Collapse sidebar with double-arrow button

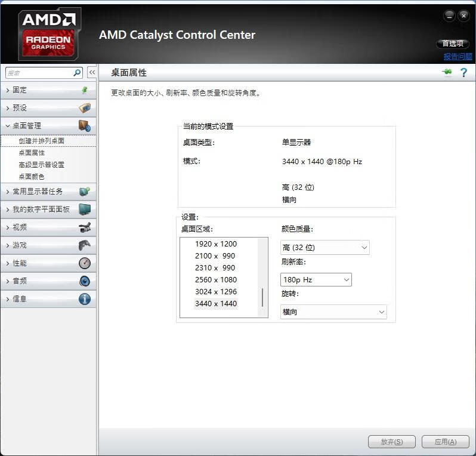coord(92,72)
